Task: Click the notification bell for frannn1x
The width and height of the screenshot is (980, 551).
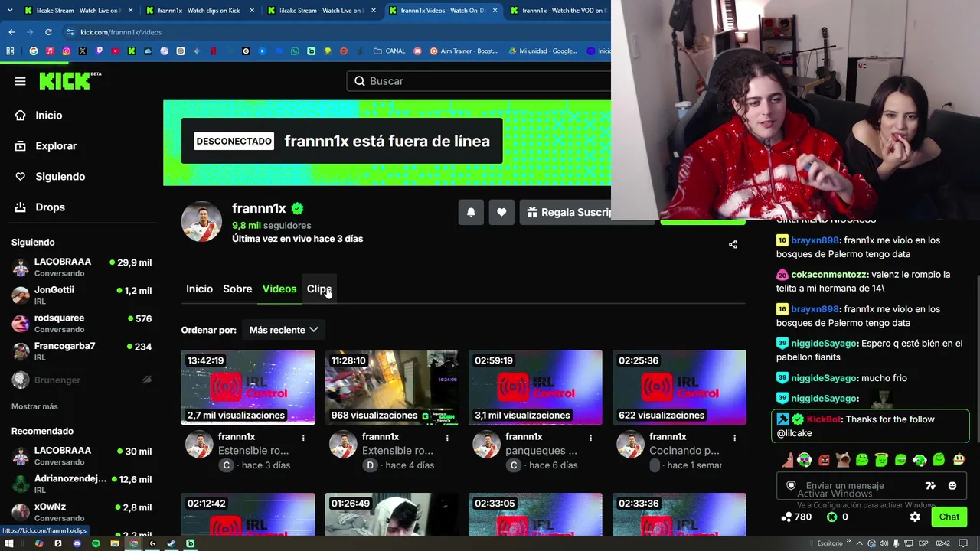Action: [x=471, y=212]
